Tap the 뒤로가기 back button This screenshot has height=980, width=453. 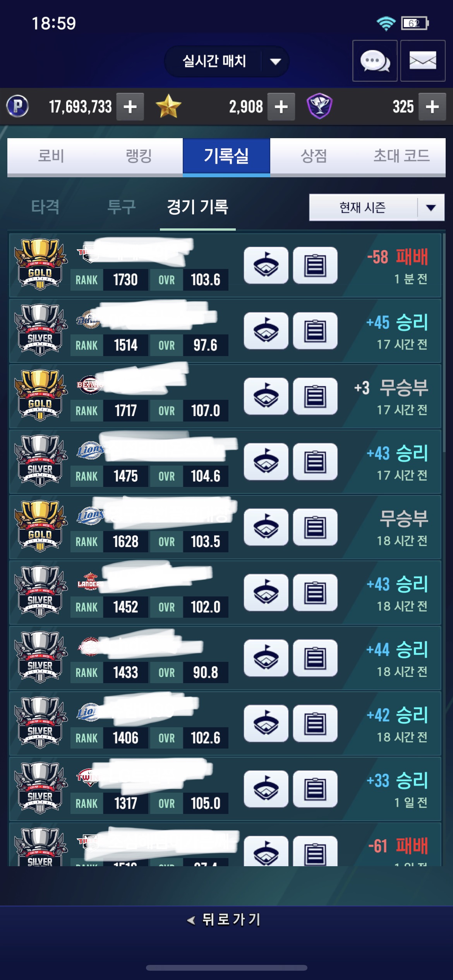point(225,920)
